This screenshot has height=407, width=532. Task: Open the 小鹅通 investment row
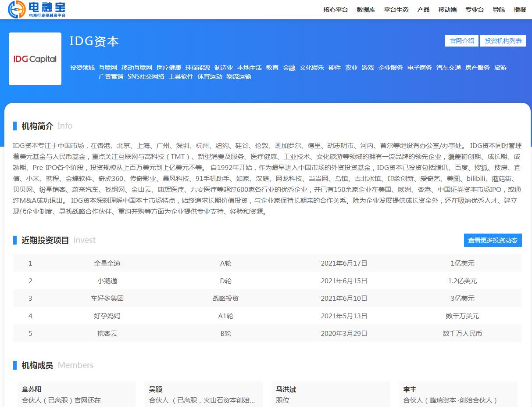[268, 281]
